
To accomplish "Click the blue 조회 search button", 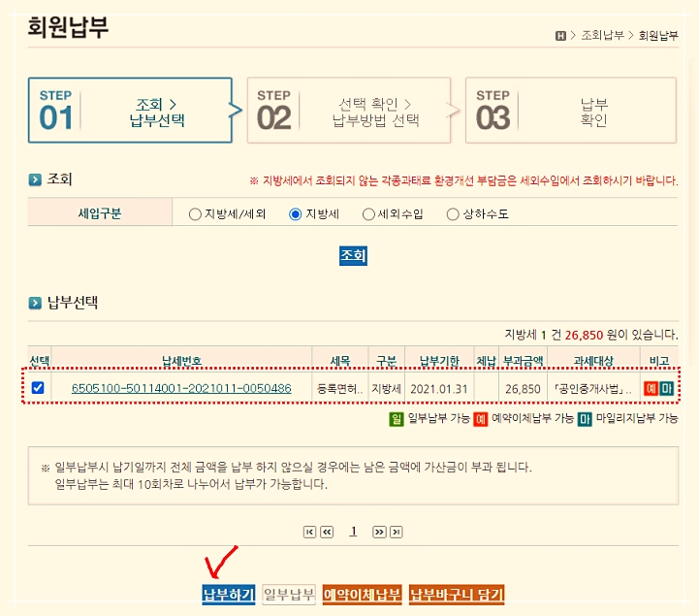I will pos(353,255).
